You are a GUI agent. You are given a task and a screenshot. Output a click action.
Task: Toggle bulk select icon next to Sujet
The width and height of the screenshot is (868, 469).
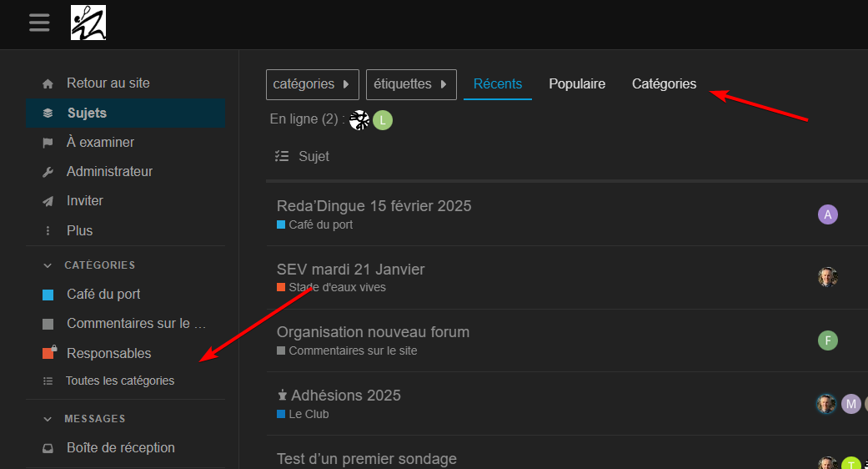point(282,156)
